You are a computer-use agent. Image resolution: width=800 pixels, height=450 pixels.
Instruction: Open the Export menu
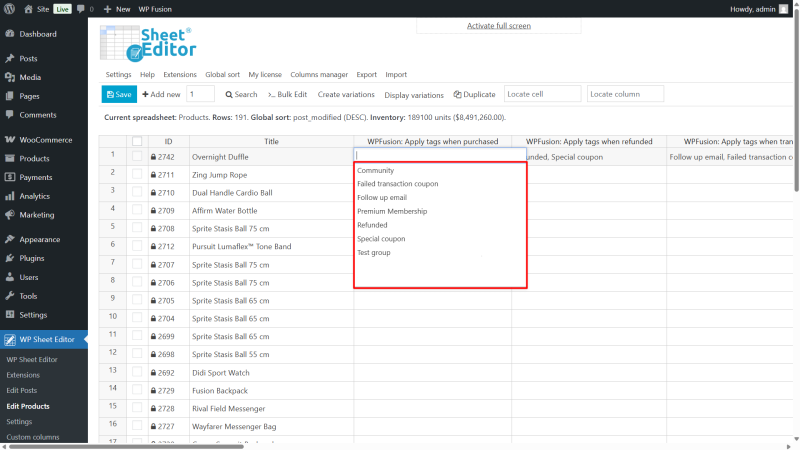pos(366,74)
